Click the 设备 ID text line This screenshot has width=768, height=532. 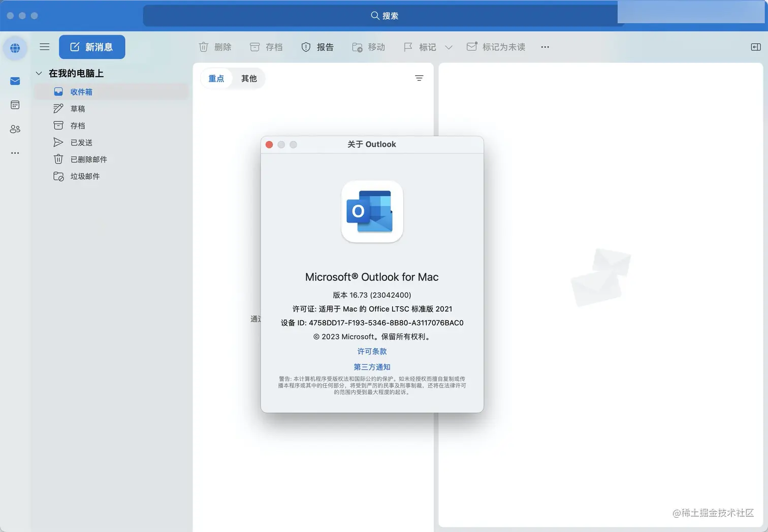pyautogui.click(x=372, y=323)
